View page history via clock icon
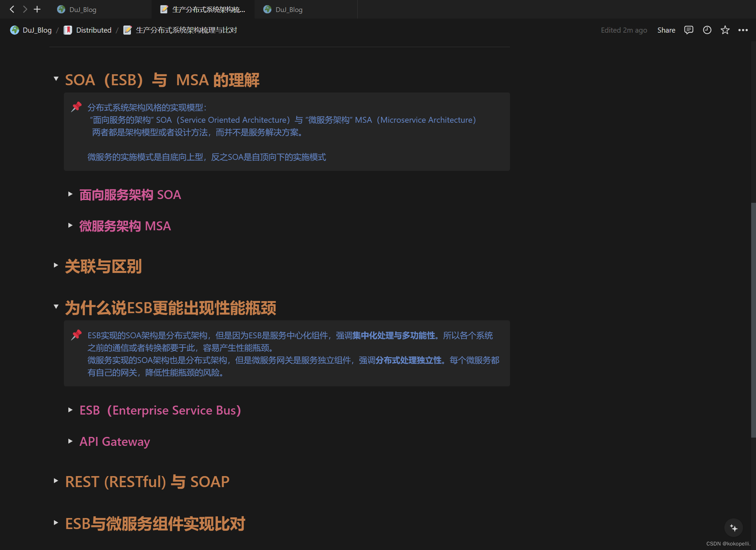 [707, 30]
